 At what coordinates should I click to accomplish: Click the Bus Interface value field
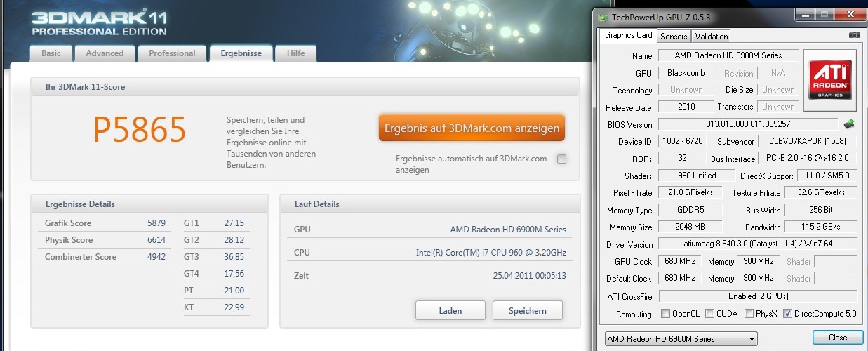click(807, 159)
